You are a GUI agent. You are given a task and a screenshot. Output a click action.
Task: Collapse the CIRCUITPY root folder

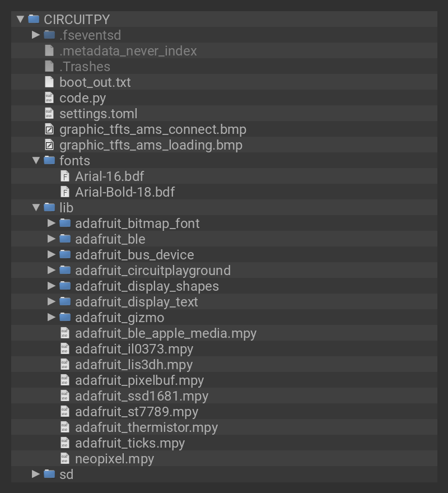(21, 19)
